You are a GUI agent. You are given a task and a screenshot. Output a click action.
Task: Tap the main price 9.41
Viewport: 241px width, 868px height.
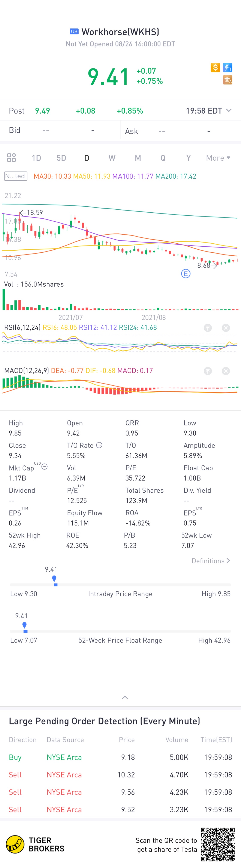[108, 77]
